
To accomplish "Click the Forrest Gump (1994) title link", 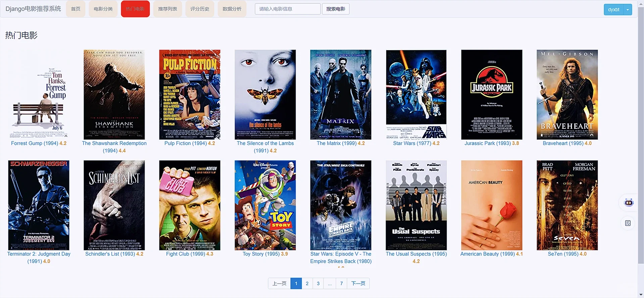I will tap(35, 143).
